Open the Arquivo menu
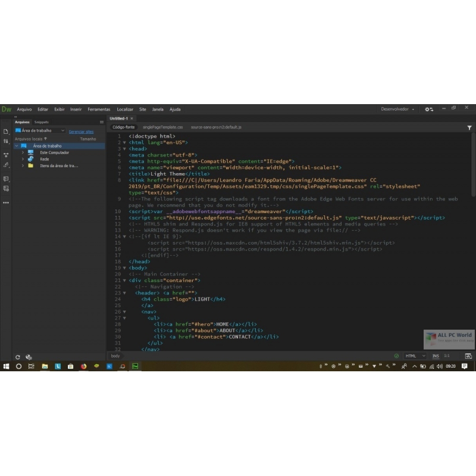 click(x=24, y=109)
